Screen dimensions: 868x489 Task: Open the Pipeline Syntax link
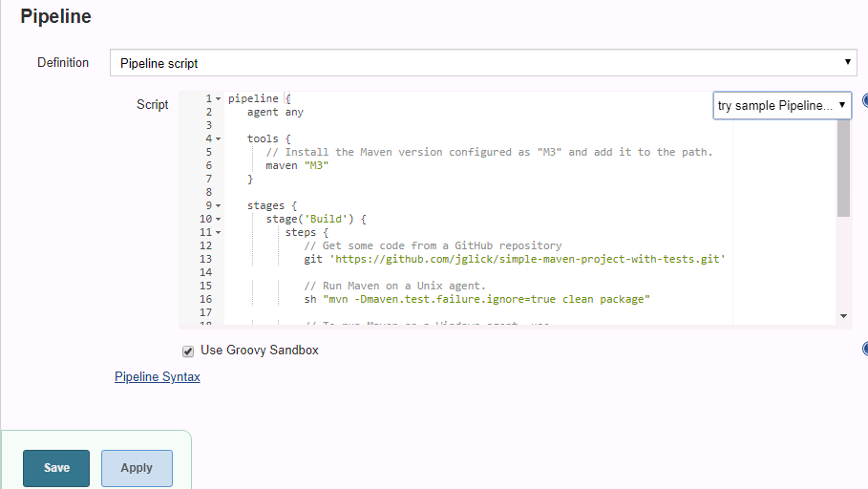coord(157,377)
